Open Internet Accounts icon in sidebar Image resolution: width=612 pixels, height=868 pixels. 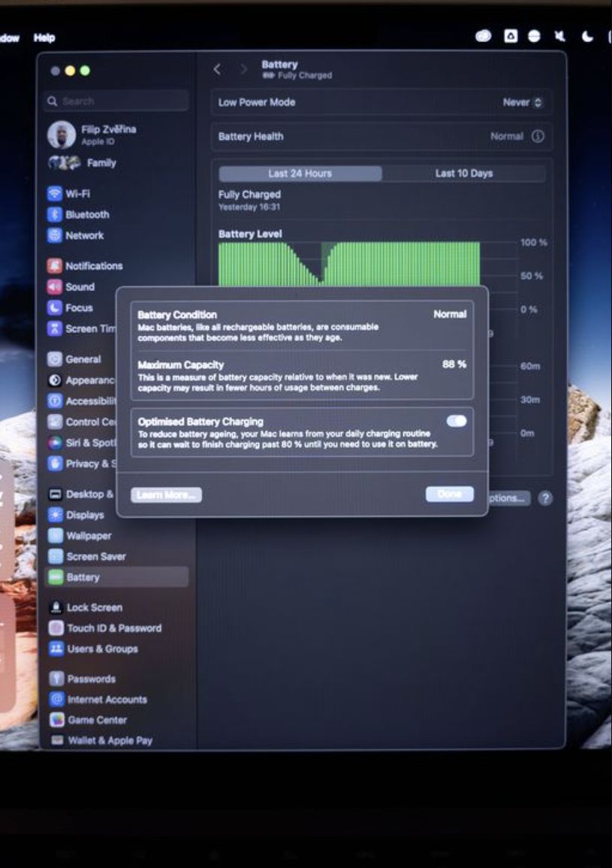56,699
